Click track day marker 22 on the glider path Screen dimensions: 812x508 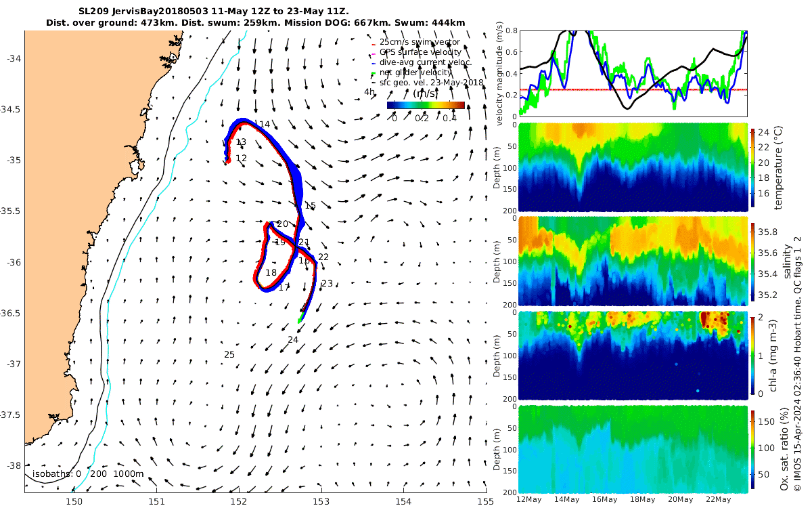[x=323, y=257]
